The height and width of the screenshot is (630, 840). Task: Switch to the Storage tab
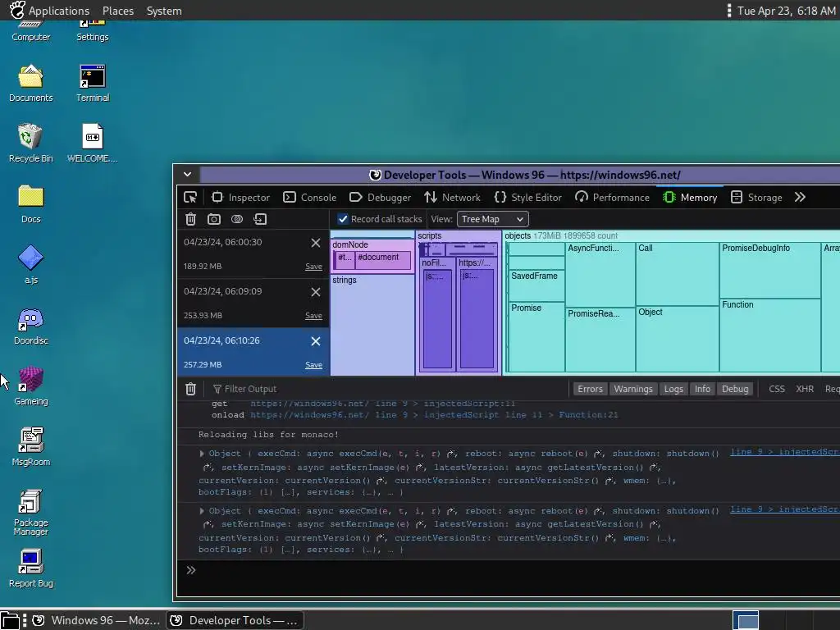[756, 197]
